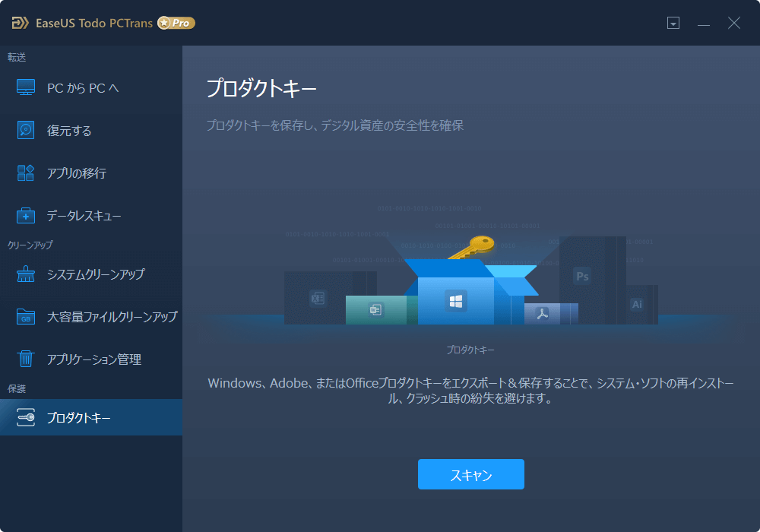Click the 復元する restore disk icon
Image resolution: width=760 pixels, height=532 pixels.
pyautogui.click(x=26, y=130)
